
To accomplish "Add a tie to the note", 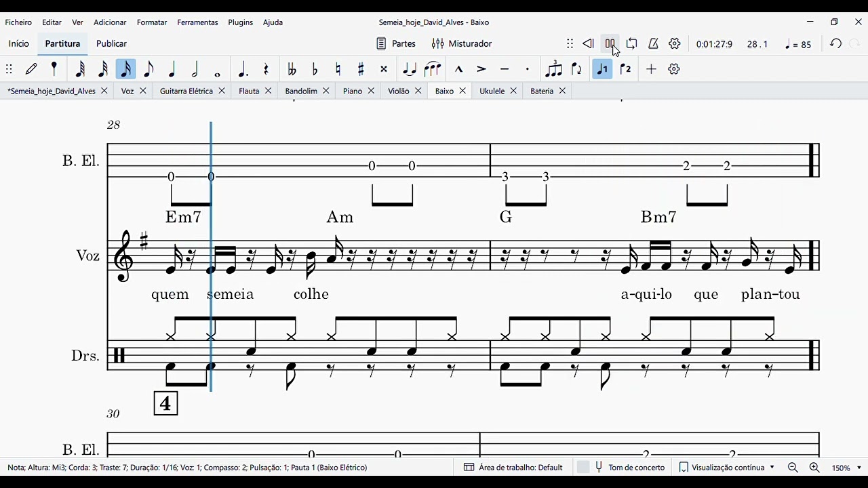I will point(410,69).
